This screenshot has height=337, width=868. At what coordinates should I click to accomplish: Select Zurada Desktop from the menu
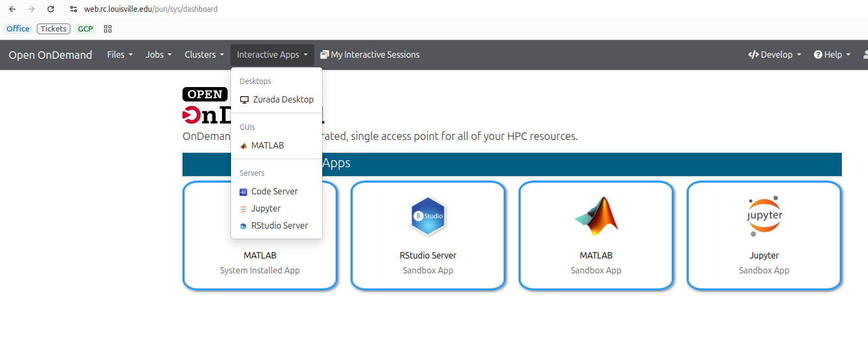tap(276, 99)
